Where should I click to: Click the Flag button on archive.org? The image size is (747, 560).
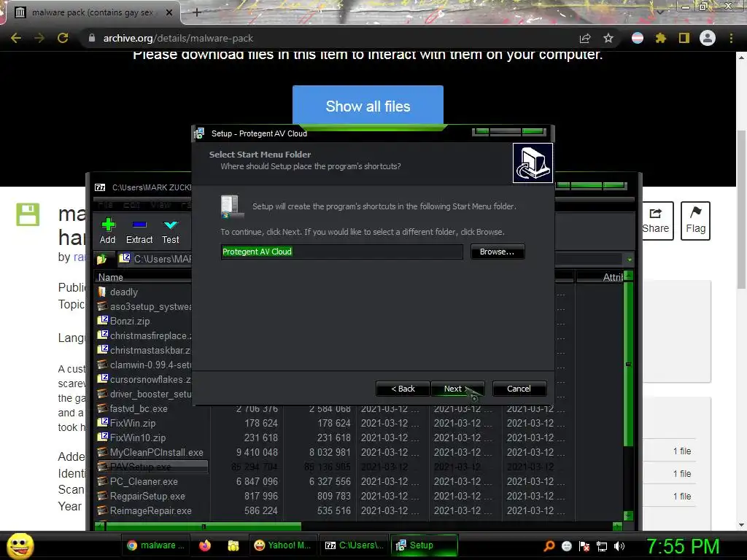[x=695, y=221]
